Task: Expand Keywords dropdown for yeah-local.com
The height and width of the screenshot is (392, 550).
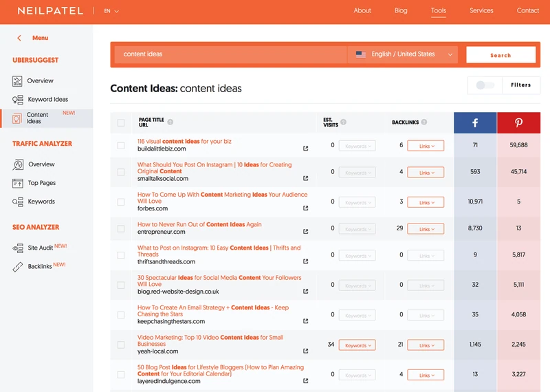Action: [357, 345]
